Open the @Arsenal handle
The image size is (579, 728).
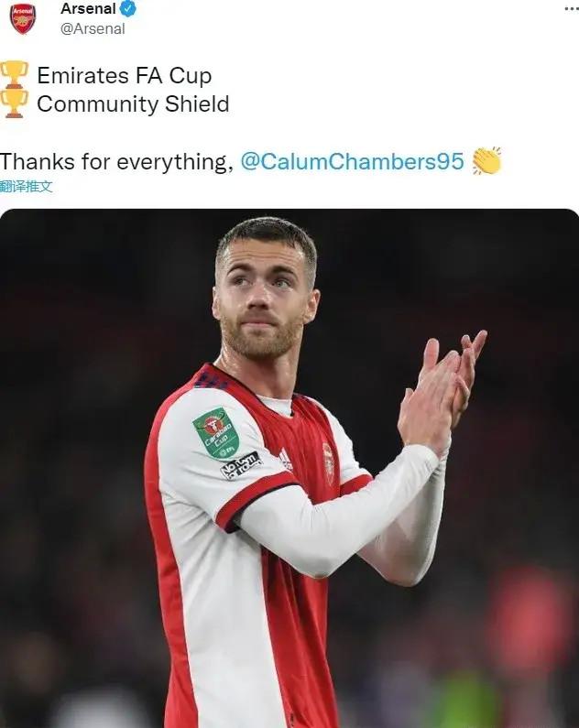[93, 28]
